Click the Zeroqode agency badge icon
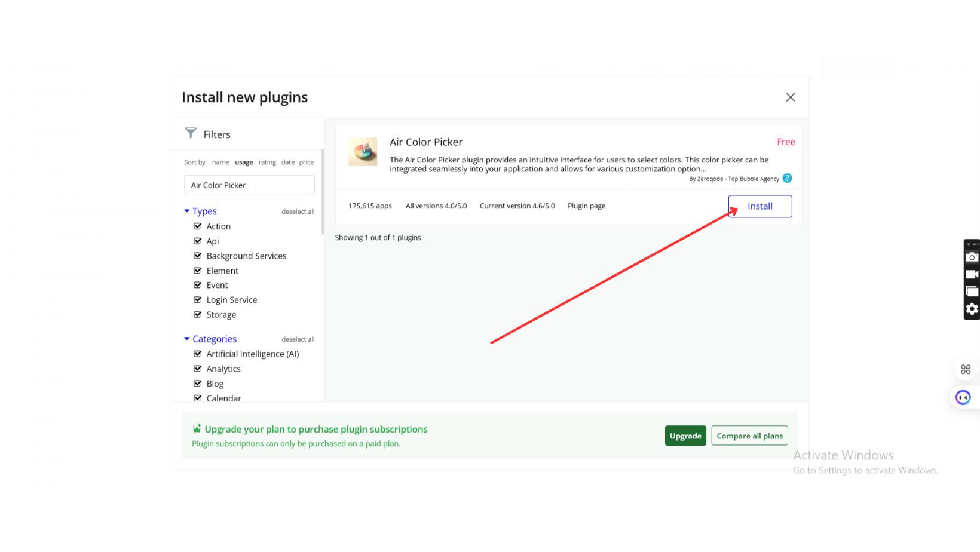This screenshot has width=980, height=552. pos(787,178)
